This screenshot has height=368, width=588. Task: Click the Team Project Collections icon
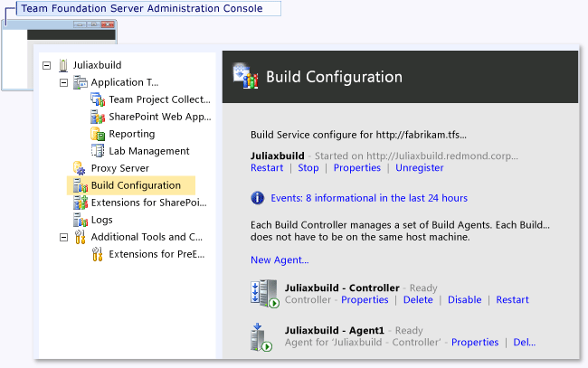click(98, 99)
